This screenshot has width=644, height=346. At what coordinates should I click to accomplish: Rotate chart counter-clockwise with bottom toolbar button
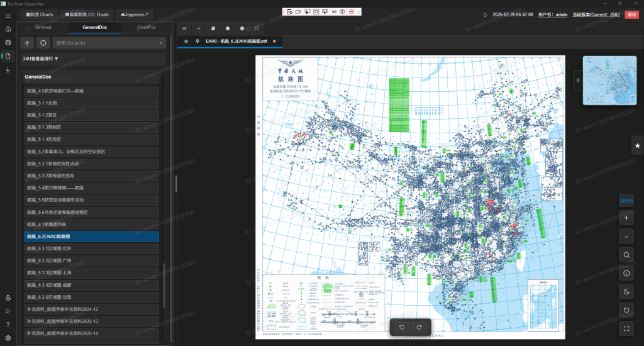402,327
